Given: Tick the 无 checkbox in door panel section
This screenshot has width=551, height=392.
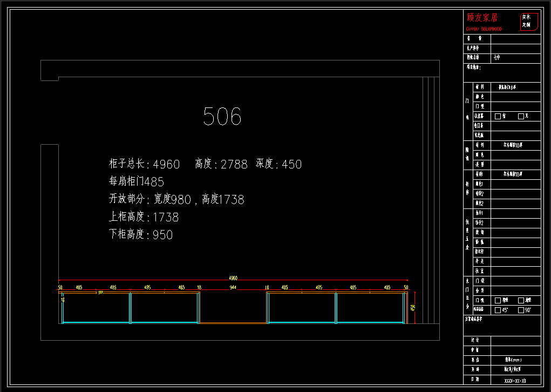Looking at the screenshot, I should coord(521,116).
